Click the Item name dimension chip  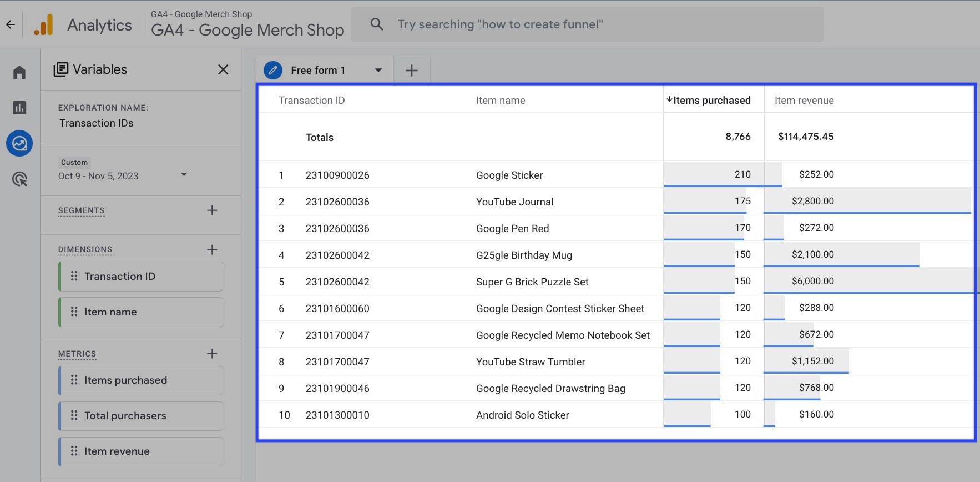(140, 312)
